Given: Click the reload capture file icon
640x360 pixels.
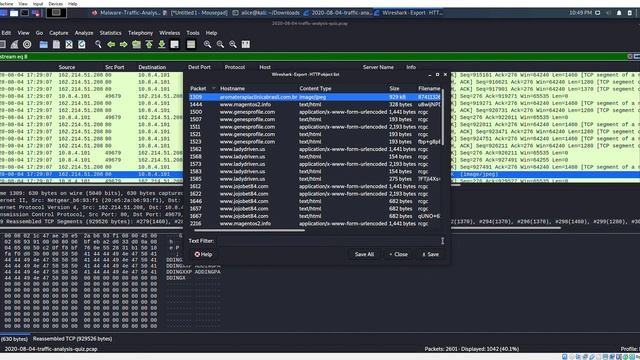Looking at the screenshot, I should (x=82, y=44).
